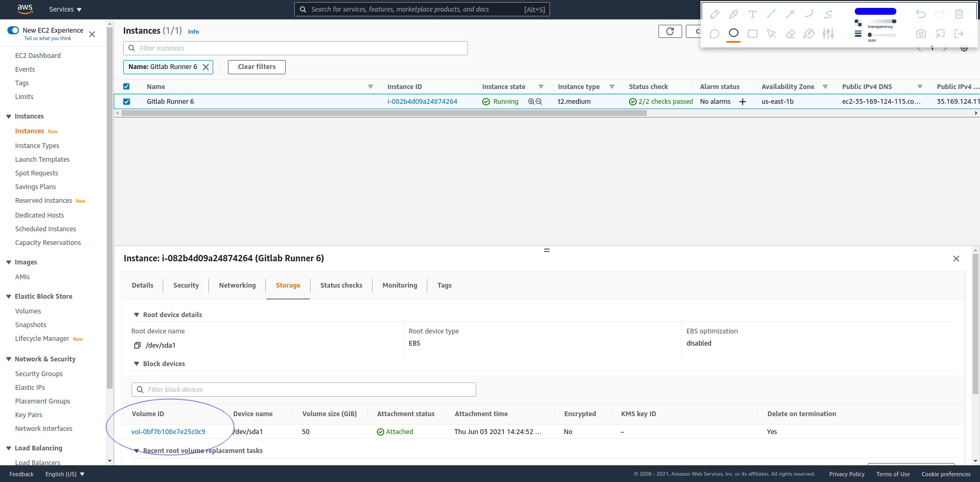Viewport: 980px width, 482px height.
Task: Choose the curved line tool
Action: tap(809, 14)
